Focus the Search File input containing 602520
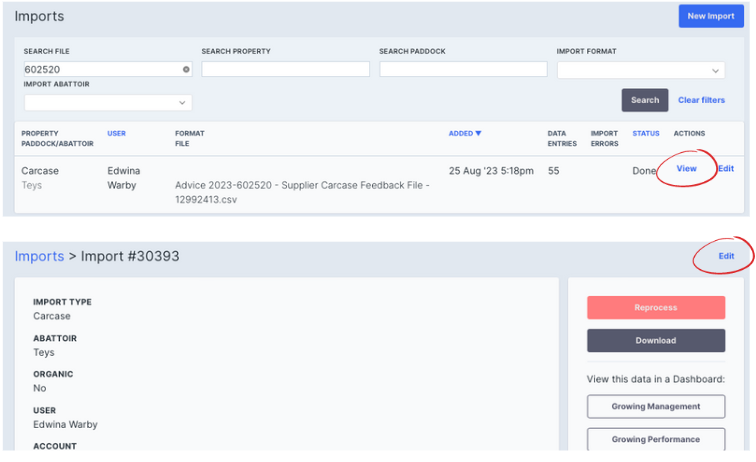This screenshot has width=756, height=462. tap(108, 69)
